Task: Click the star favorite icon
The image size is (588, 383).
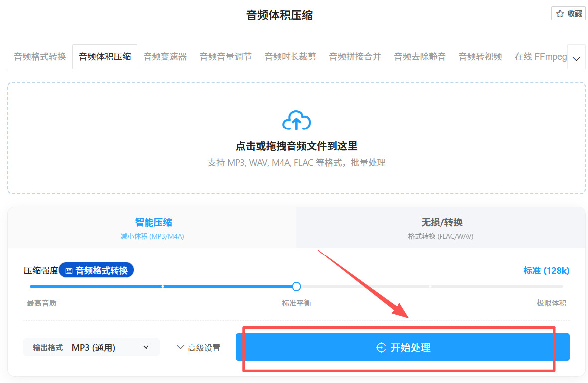Action: 560,14
